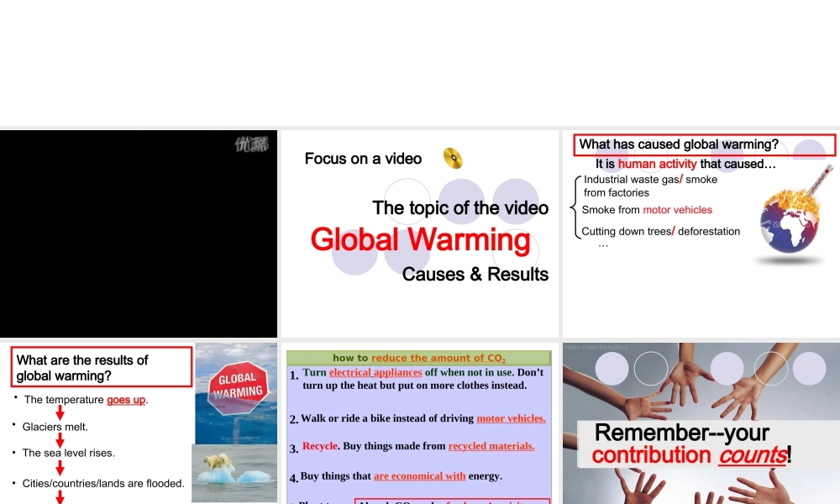Click the red 'Global Warming' title text

[x=421, y=239]
